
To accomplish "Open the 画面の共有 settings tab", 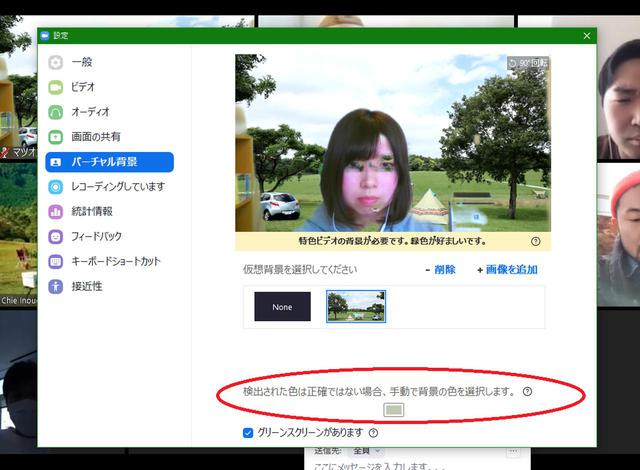I will click(x=109, y=137).
